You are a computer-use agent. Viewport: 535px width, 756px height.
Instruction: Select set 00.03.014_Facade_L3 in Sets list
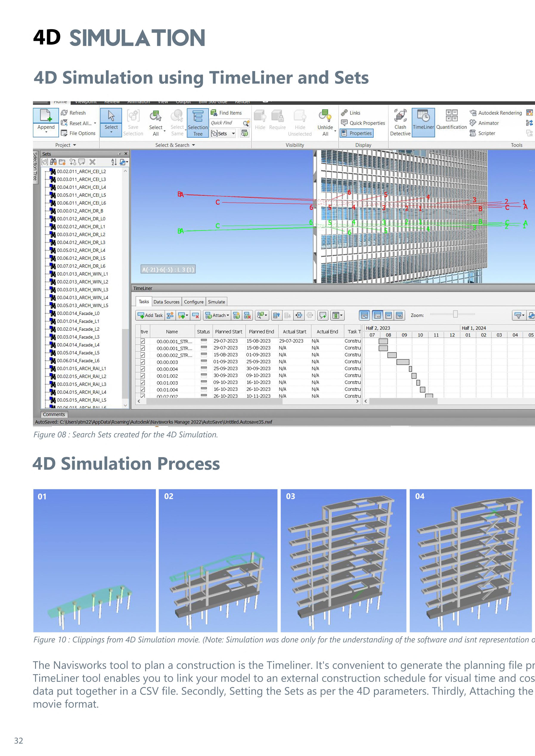(78, 337)
